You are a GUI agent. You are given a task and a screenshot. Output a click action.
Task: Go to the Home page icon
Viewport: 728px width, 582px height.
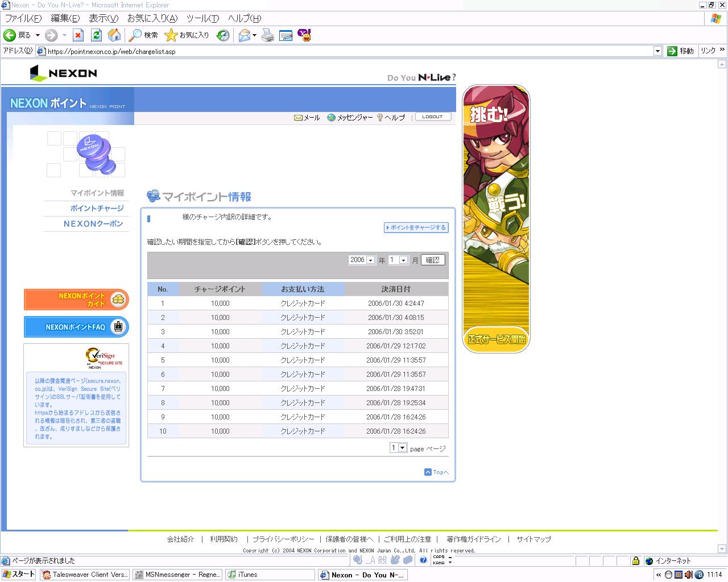click(x=114, y=35)
